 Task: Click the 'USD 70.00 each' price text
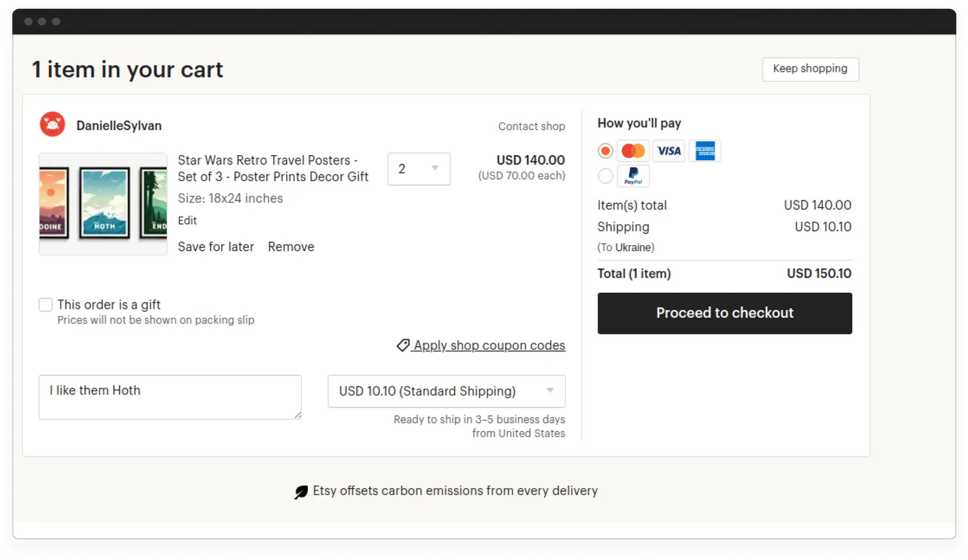(x=521, y=176)
